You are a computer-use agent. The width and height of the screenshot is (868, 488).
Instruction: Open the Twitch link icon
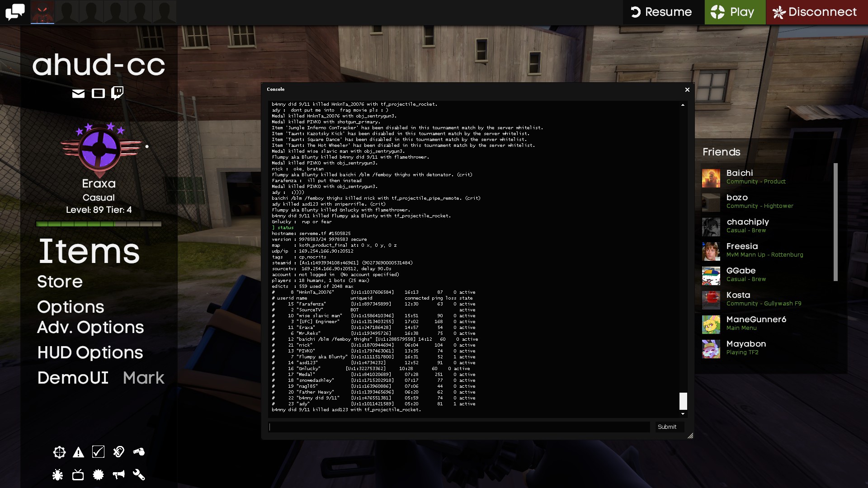(x=118, y=93)
